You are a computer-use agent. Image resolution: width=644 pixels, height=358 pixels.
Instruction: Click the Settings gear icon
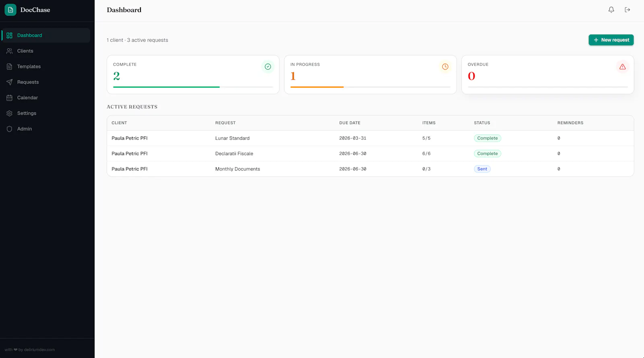point(10,113)
